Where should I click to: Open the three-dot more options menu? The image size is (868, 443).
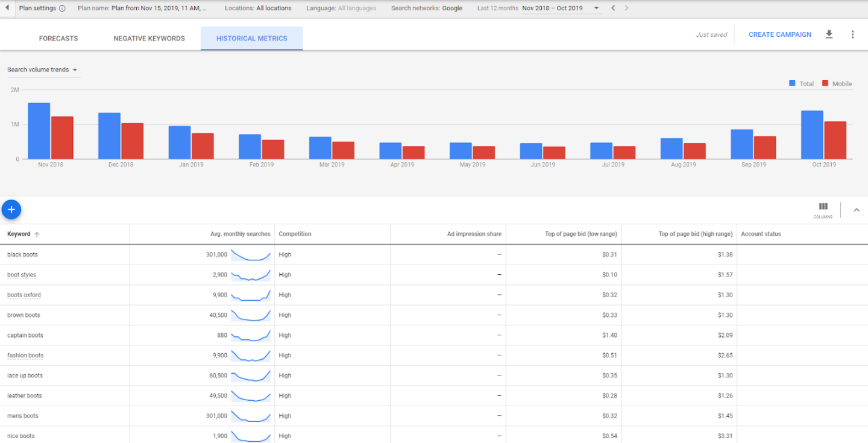[x=852, y=34]
